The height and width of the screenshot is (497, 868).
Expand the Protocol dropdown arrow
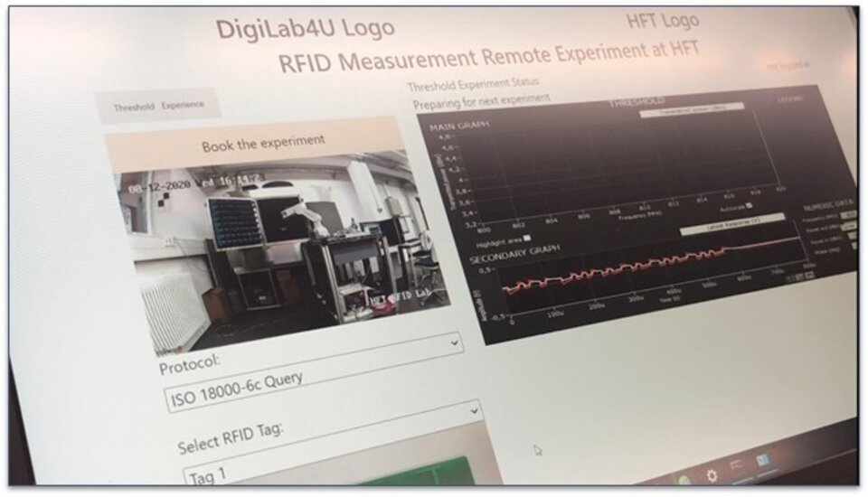pos(455,343)
